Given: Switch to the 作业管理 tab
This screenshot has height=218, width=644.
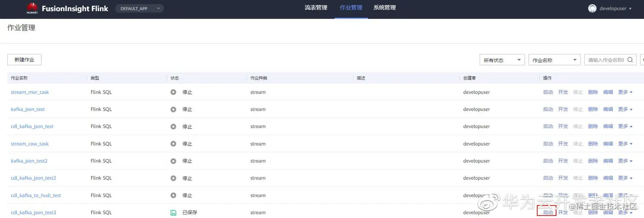Looking at the screenshot, I should coord(351,8).
